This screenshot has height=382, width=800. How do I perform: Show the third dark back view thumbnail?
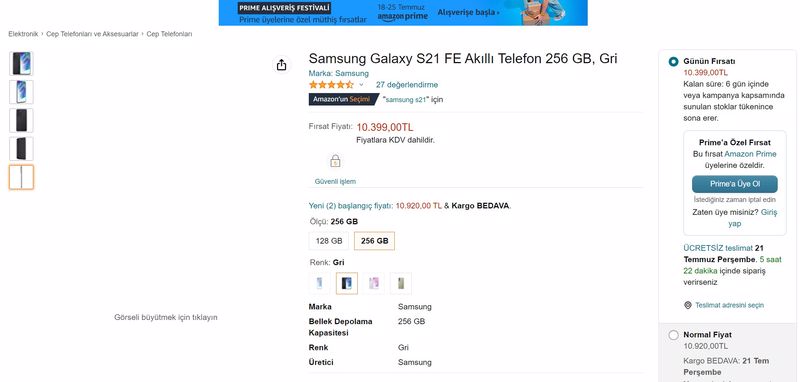[21, 120]
